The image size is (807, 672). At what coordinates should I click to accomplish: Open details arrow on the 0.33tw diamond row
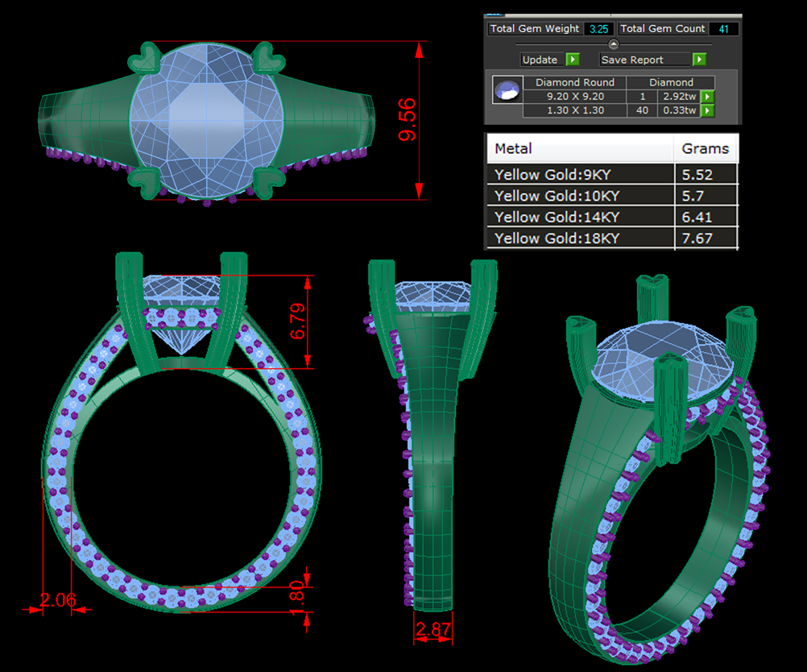[706, 110]
